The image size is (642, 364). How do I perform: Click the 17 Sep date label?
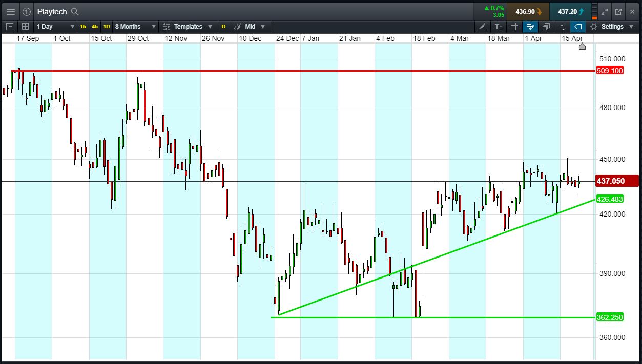[x=28, y=38]
